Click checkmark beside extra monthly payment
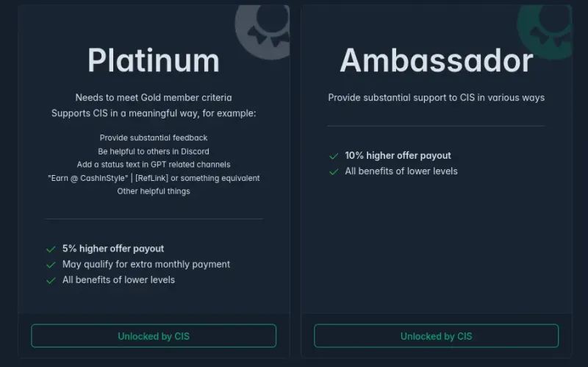588x367 pixels. (51, 265)
